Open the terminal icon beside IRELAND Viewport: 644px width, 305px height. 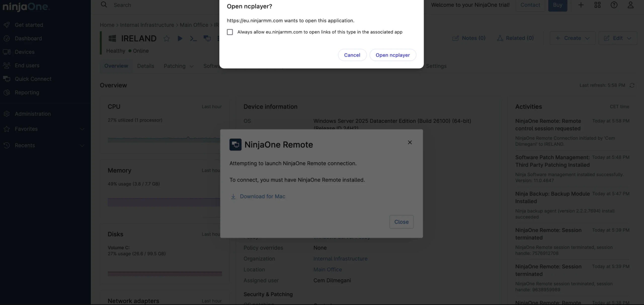point(193,38)
